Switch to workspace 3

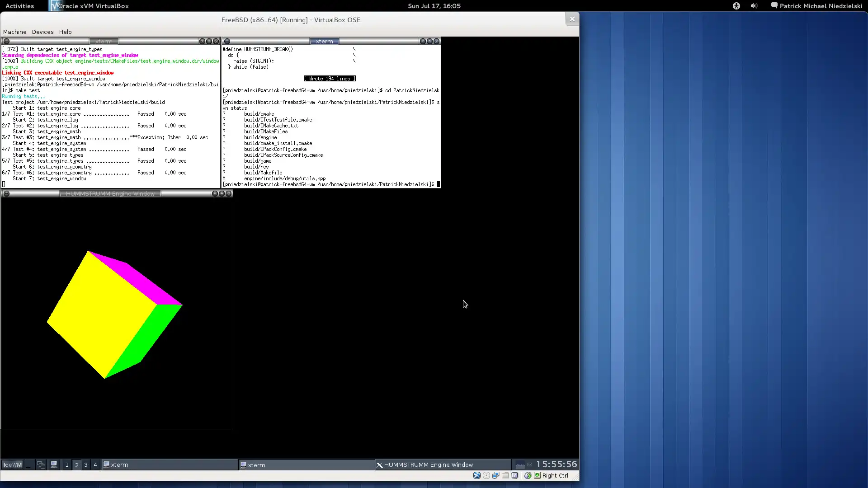coord(86,465)
